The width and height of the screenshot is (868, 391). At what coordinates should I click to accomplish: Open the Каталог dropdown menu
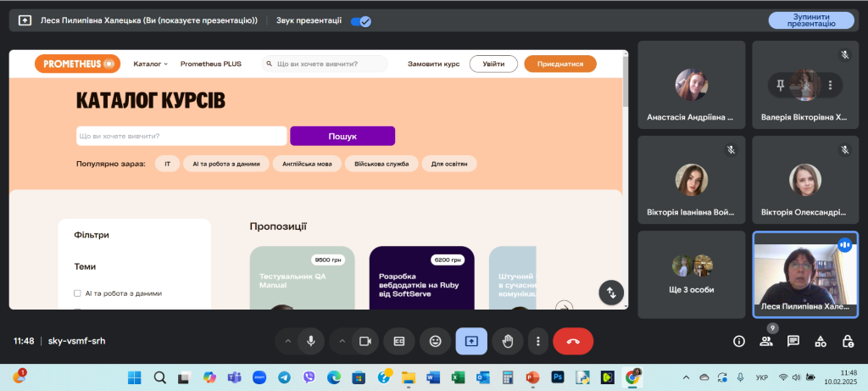pos(151,64)
